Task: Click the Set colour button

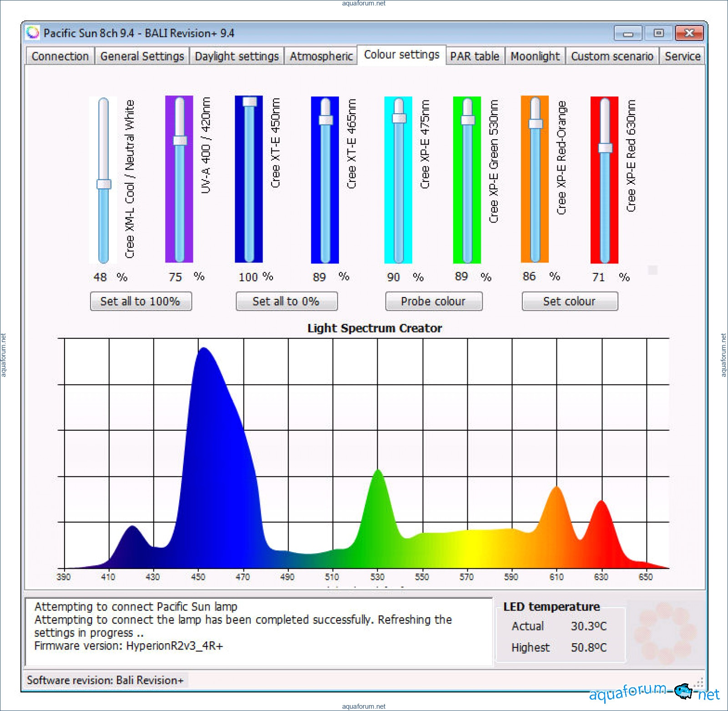Action: 569,301
